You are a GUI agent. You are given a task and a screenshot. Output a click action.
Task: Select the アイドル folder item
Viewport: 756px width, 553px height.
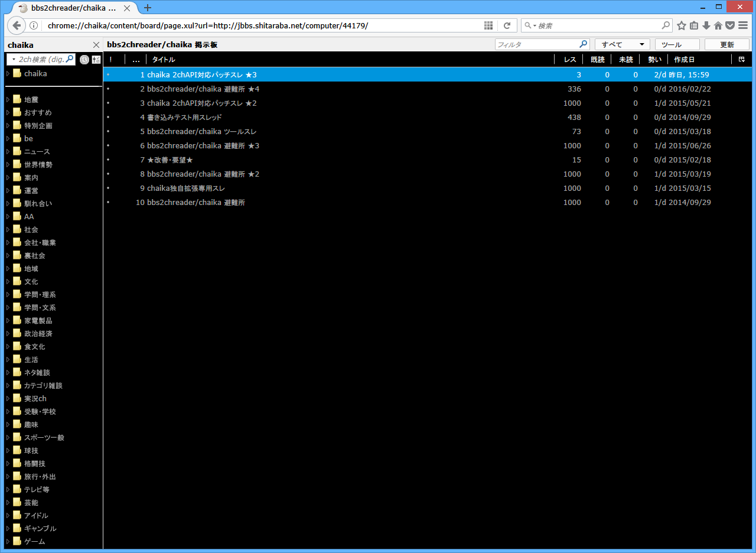36,515
